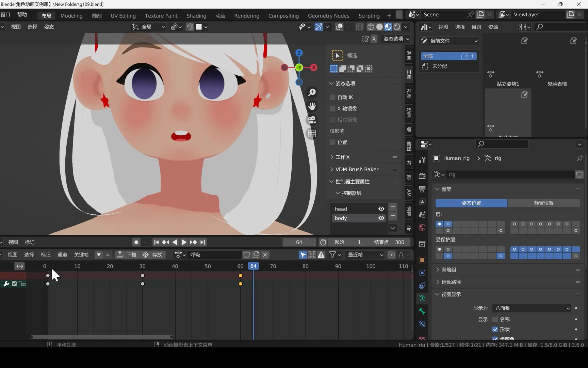Viewport: 588px width, 368px height.
Task: Click the snapping magnet icon in viewport header
Action: [x=190, y=27]
